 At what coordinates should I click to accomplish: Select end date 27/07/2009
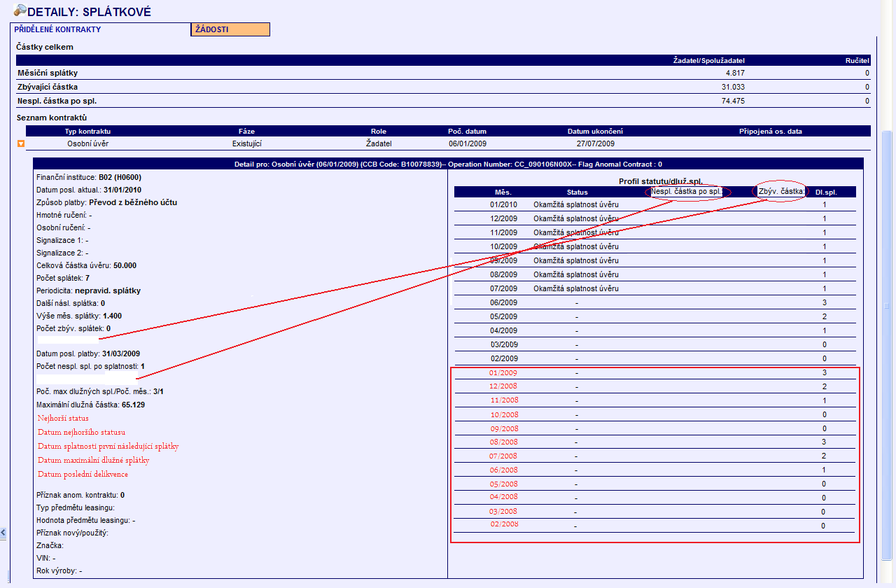(596, 143)
